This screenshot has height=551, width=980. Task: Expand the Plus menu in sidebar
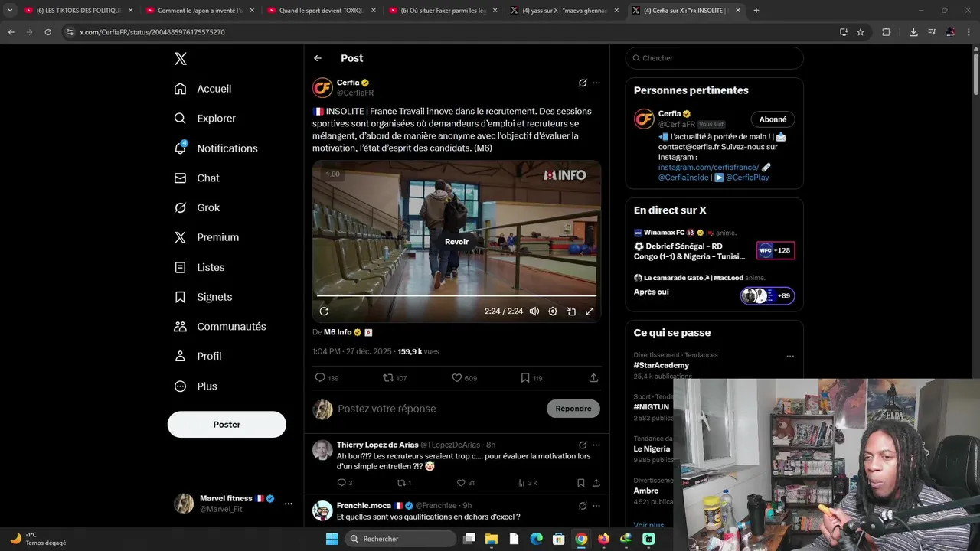coord(196,386)
